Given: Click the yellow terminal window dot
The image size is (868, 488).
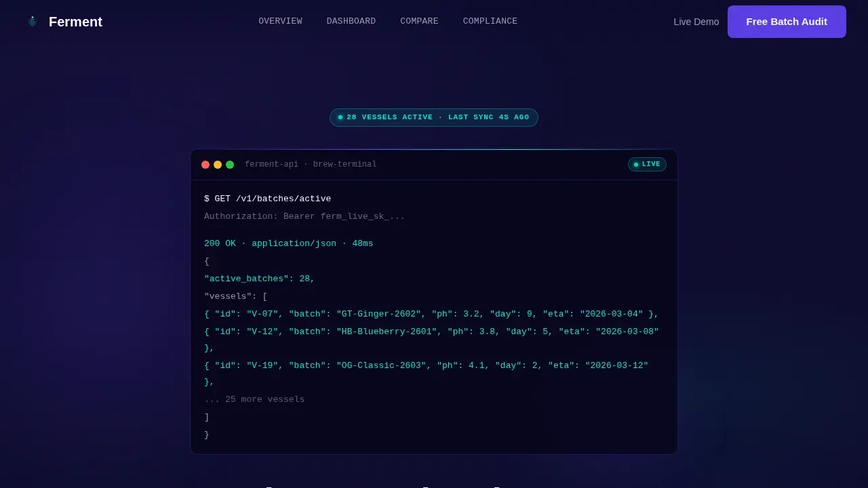Looking at the screenshot, I should (218, 165).
